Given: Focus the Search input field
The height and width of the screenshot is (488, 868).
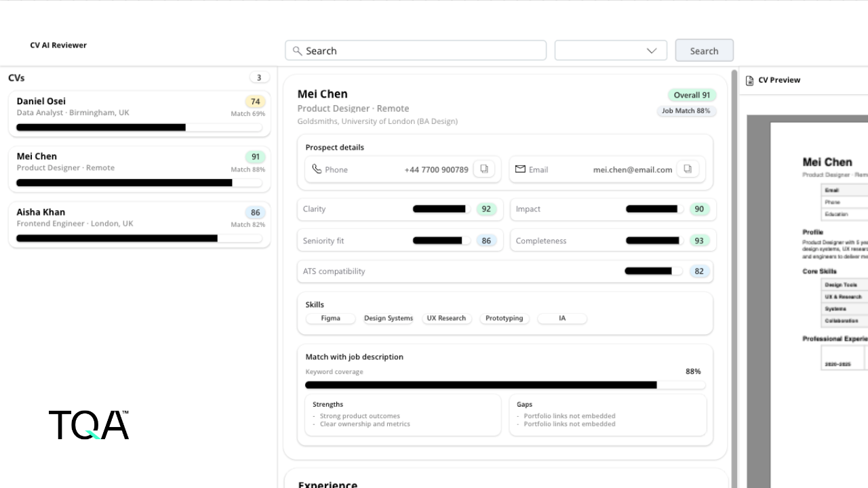Looking at the screenshot, I should click(416, 51).
